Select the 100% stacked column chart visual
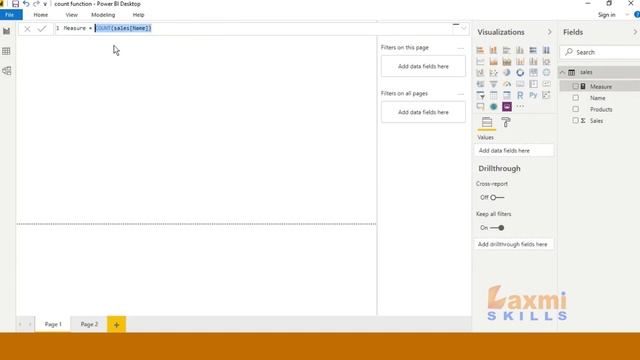640x360 pixels. click(547, 50)
